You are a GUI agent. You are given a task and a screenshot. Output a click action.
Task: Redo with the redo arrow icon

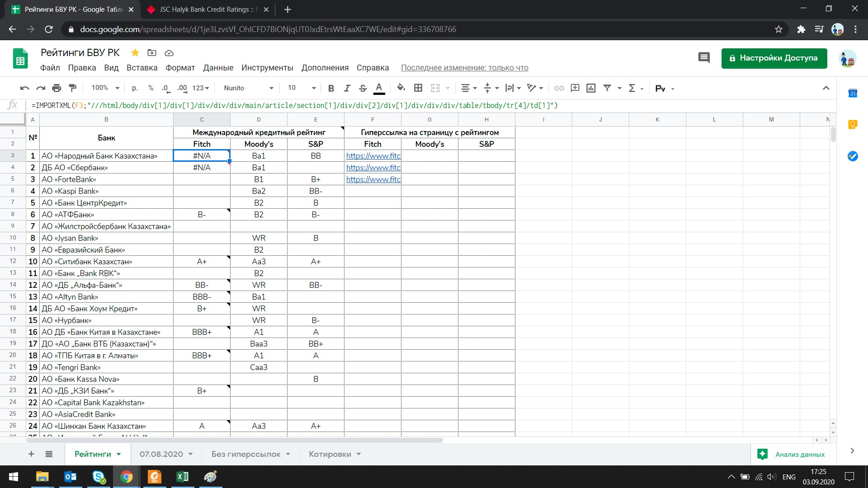[41, 88]
